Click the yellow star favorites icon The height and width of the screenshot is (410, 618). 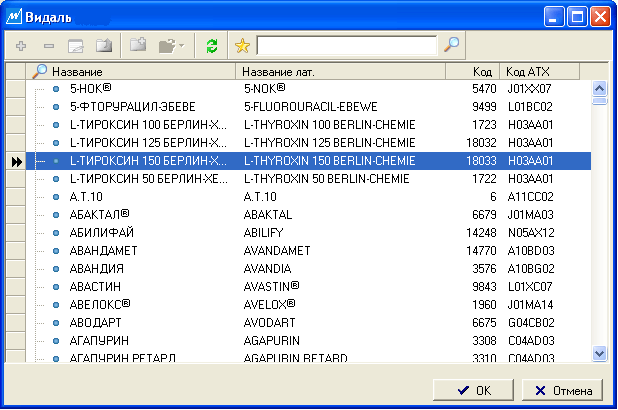pyautogui.click(x=242, y=46)
